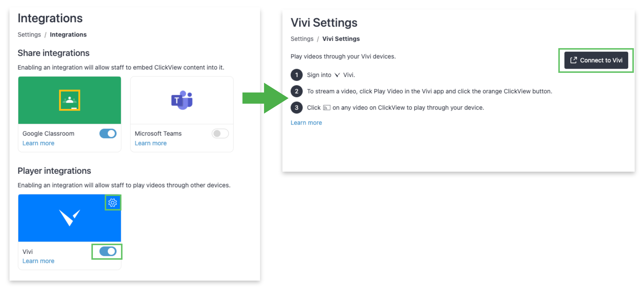Click the step 2 number badge
This screenshot has width=644, height=288.
click(x=296, y=91)
